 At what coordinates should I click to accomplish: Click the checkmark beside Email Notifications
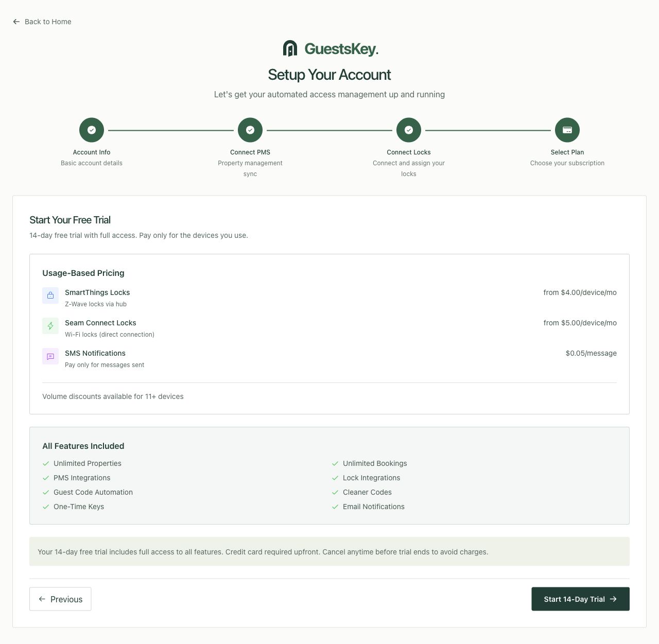pos(335,507)
